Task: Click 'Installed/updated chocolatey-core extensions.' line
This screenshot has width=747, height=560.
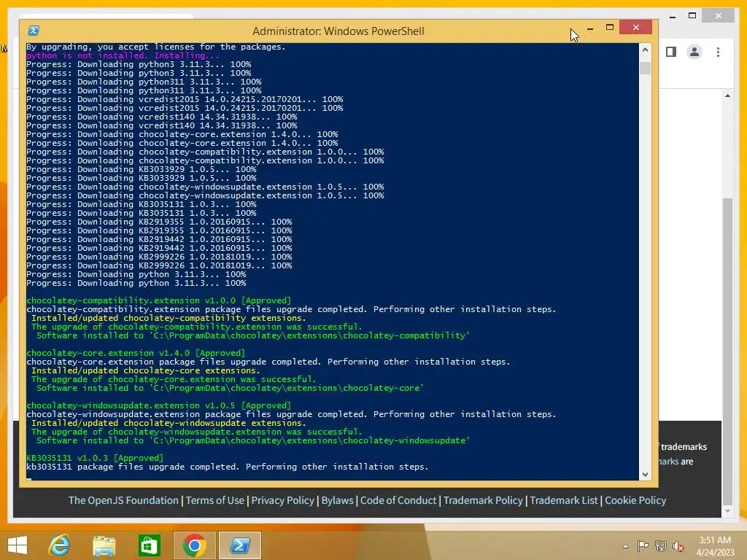Action: tap(146, 370)
